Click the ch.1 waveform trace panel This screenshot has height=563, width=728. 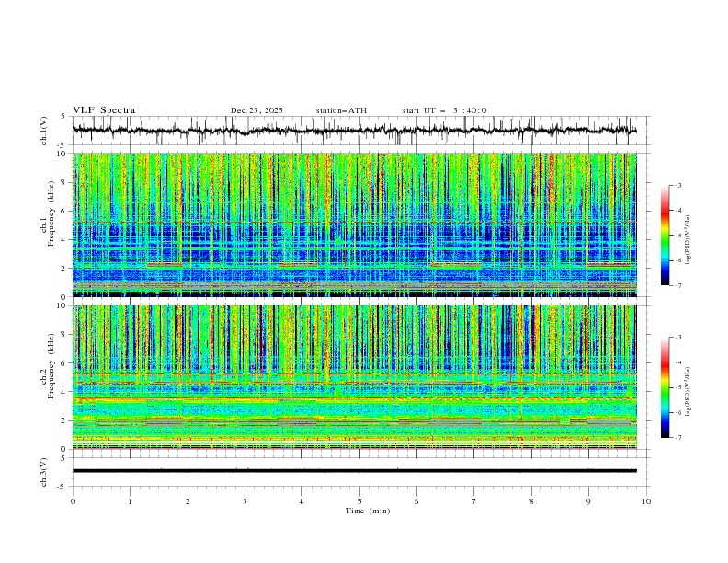tap(360, 131)
